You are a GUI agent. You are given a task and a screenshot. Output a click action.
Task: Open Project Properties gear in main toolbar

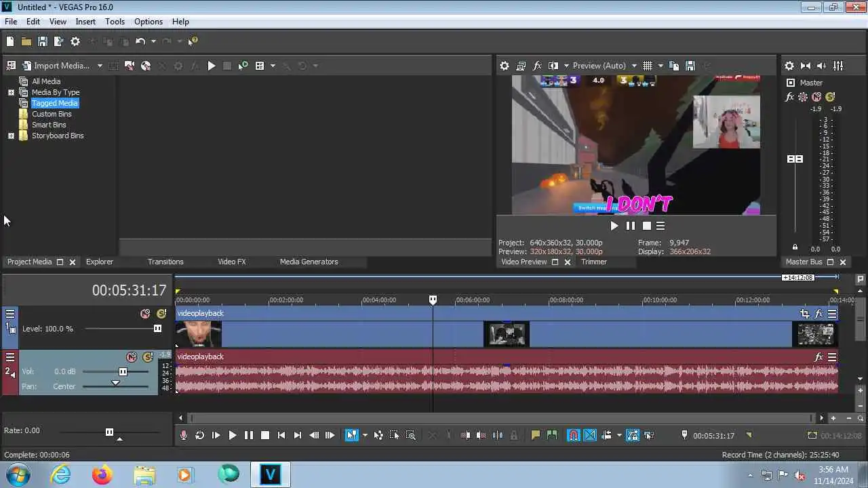pos(75,41)
